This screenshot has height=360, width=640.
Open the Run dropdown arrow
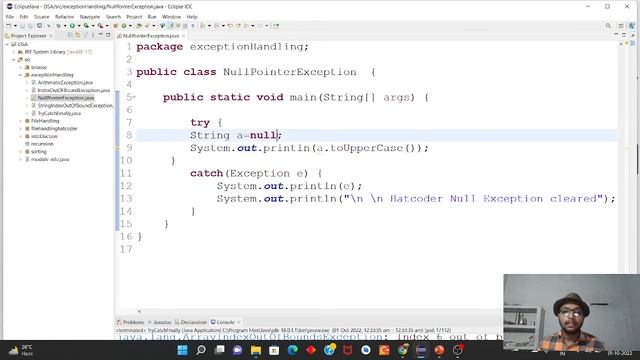(79, 26)
